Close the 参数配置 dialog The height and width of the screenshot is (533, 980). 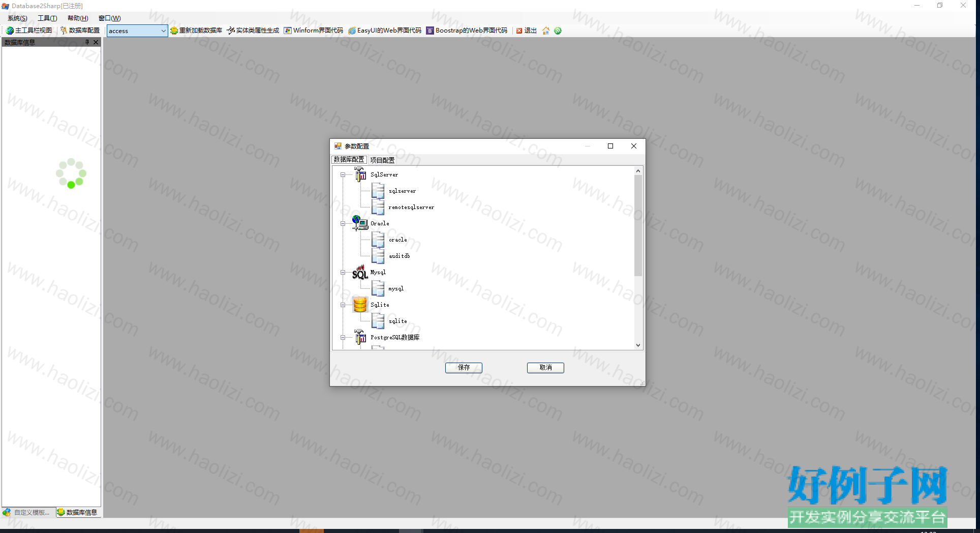[x=634, y=146]
